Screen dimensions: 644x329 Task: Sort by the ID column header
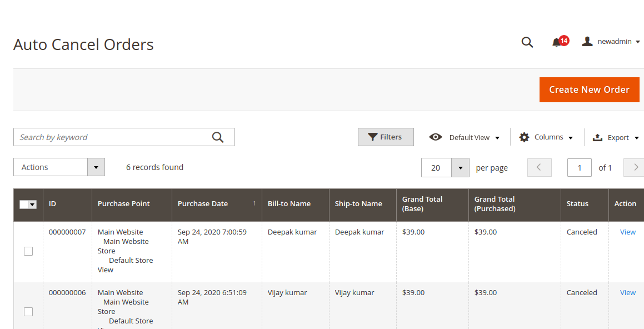pyautogui.click(x=67, y=204)
